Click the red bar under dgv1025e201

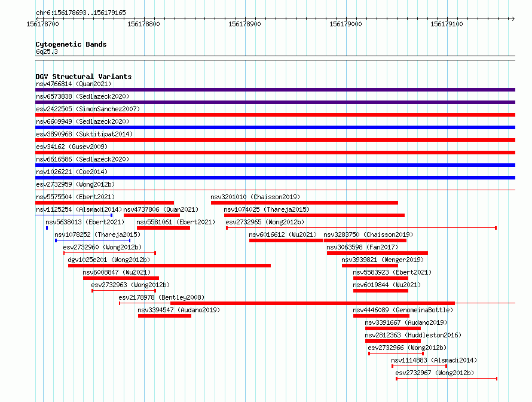pyautogui.click(x=169, y=266)
